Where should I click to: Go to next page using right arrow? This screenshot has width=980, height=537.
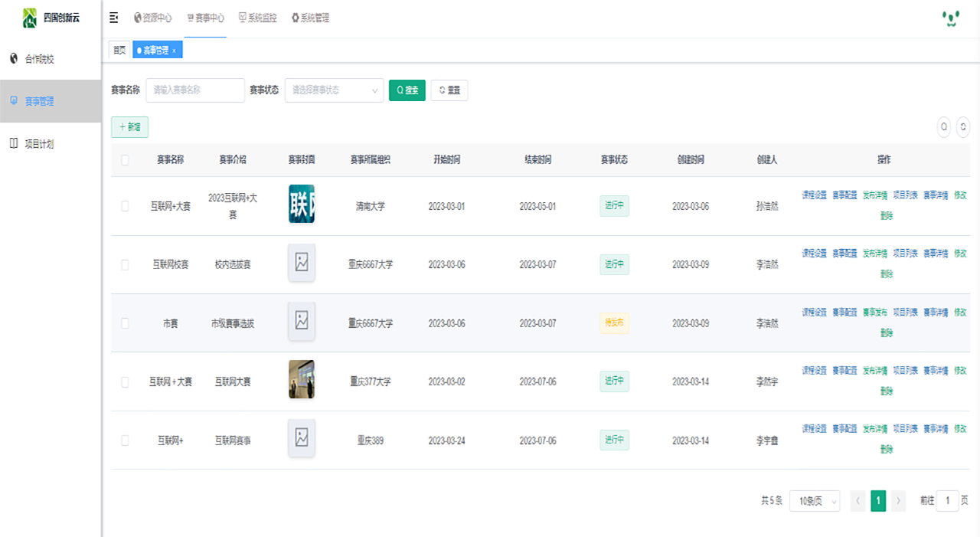click(x=899, y=501)
